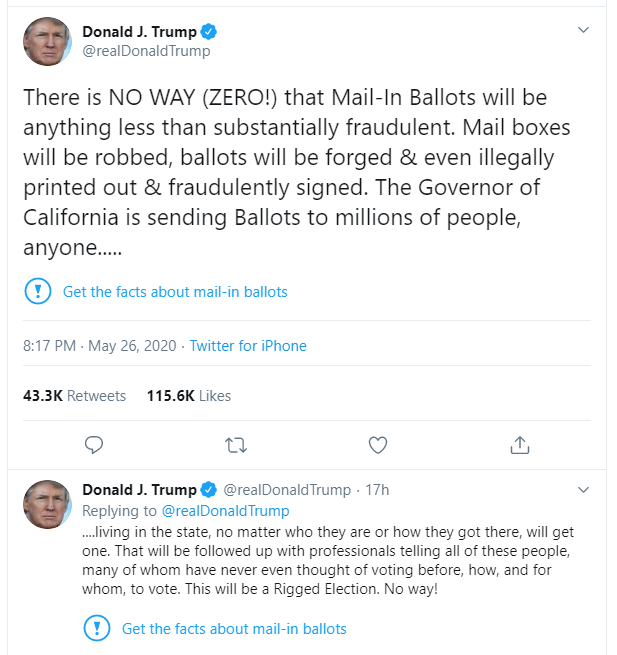The width and height of the screenshot is (617, 655).
Task: Click the exclamation icon under the main tweet
Action: click(x=37, y=292)
